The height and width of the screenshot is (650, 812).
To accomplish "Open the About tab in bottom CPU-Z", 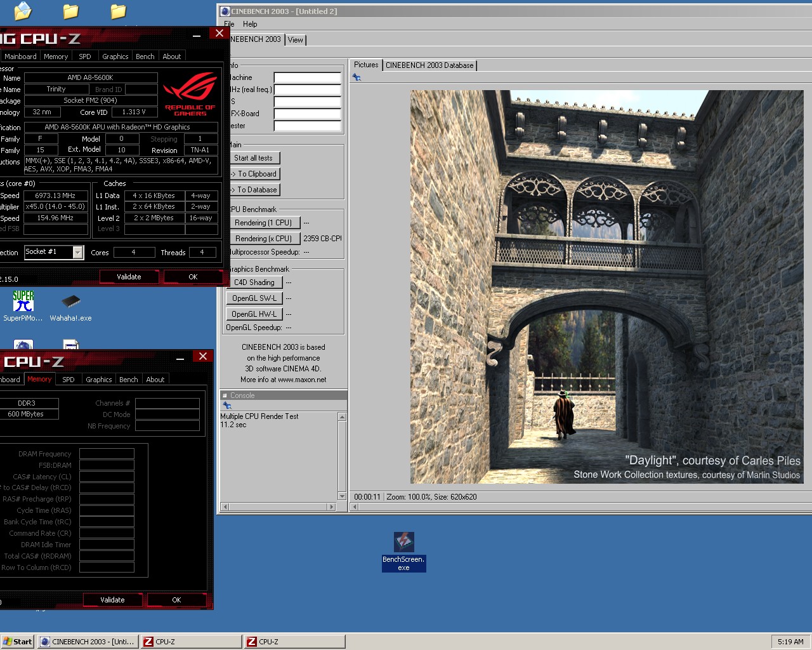I will click(155, 380).
